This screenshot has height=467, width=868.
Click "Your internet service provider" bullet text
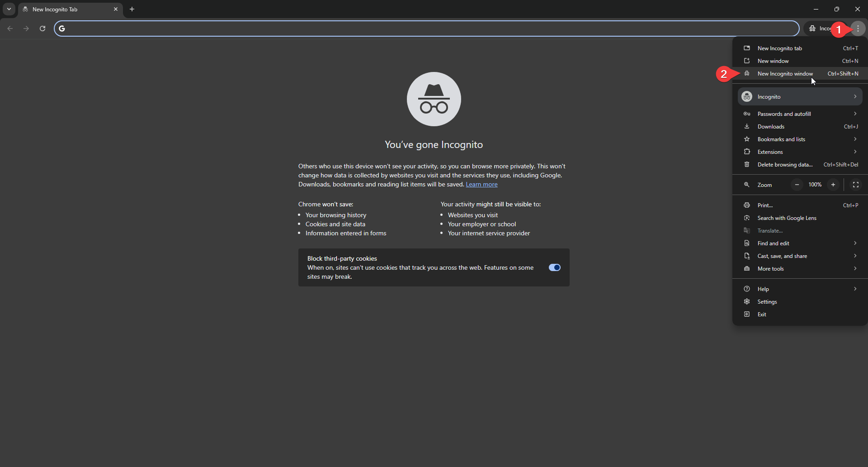coord(489,233)
